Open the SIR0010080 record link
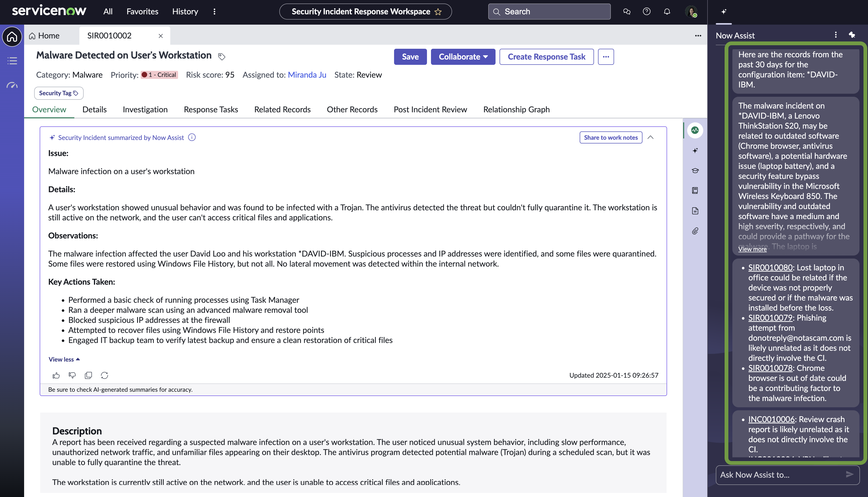This screenshot has height=497, width=868. tap(770, 268)
